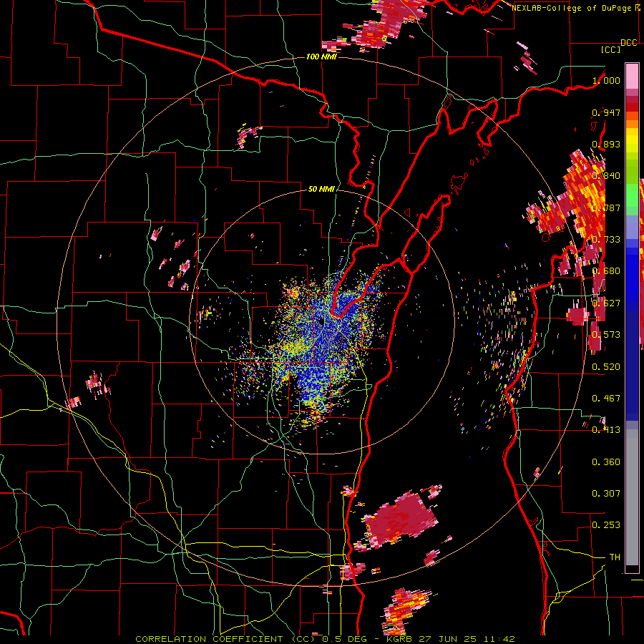Click the 0.573 color scale value
This screenshot has width=644, height=644.
(x=606, y=335)
